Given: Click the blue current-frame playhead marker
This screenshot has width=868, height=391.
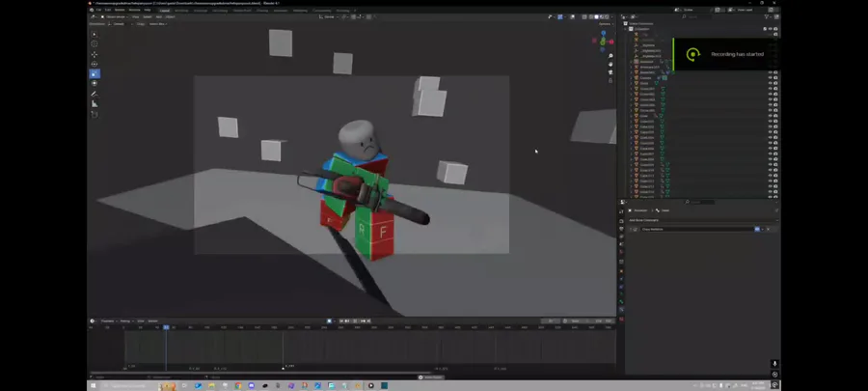Looking at the screenshot, I should [x=166, y=327].
